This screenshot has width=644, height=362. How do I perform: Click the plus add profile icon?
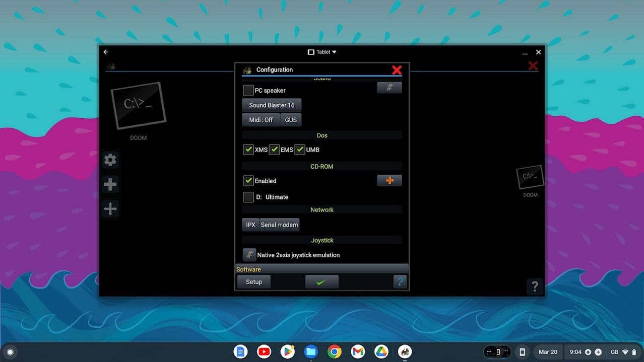(x=110, y=184)
